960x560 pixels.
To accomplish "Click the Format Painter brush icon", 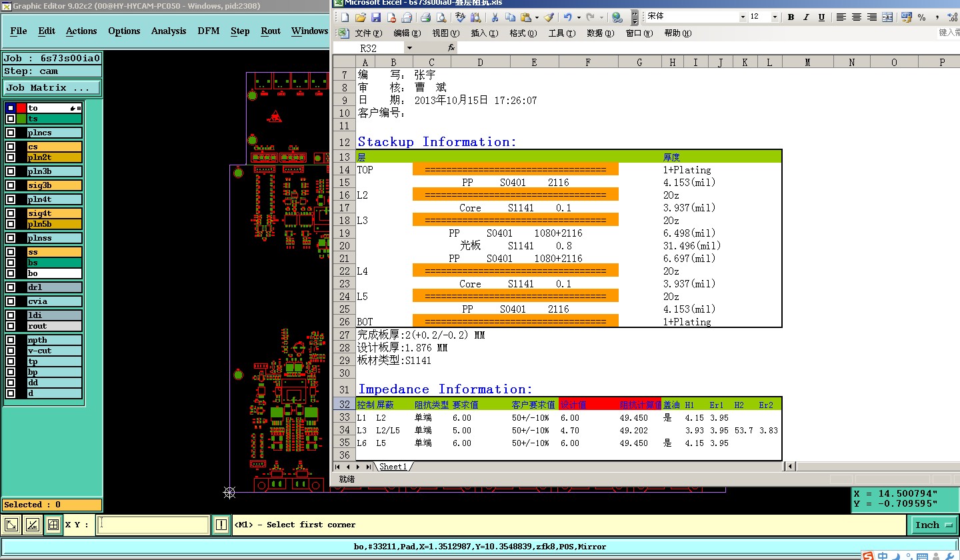I will (x=548, y=17).
